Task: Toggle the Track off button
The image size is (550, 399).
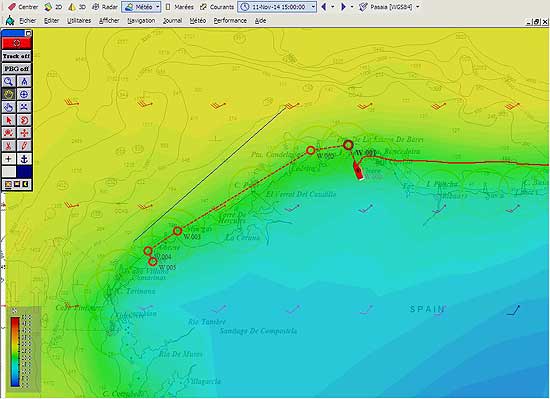Action: tap(17, 56)
